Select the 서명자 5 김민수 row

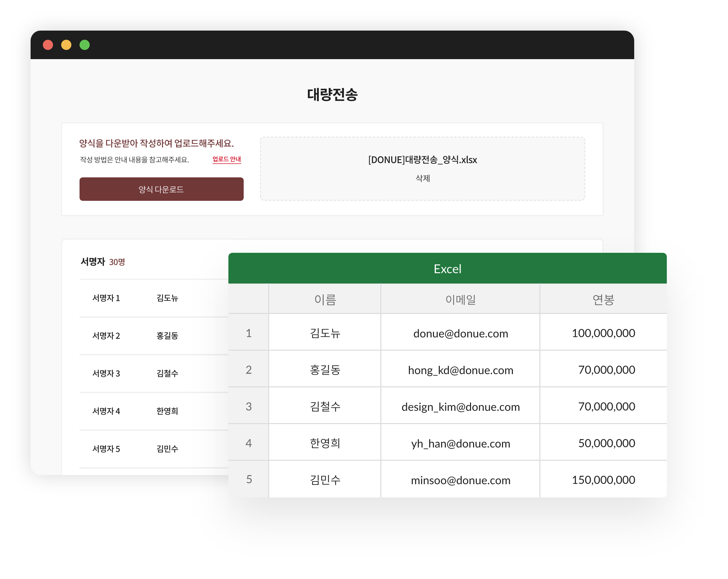(x=153, y=449)
